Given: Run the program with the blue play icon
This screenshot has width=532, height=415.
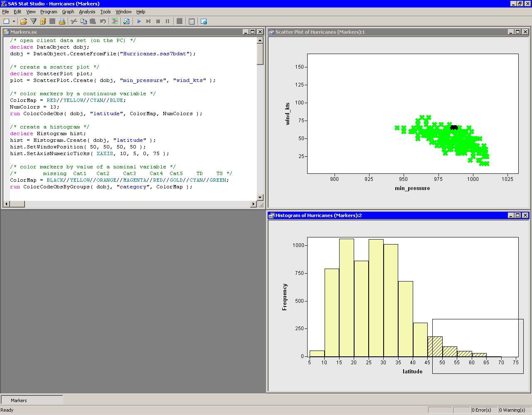Looking at the screenshot, I should click(139, 21).
